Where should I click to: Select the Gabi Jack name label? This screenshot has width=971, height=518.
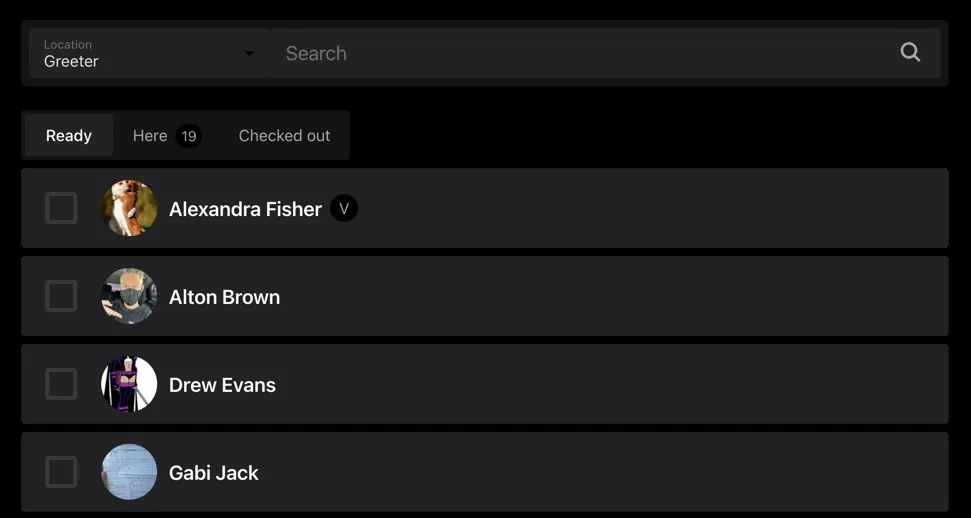[x=213, y=473]
